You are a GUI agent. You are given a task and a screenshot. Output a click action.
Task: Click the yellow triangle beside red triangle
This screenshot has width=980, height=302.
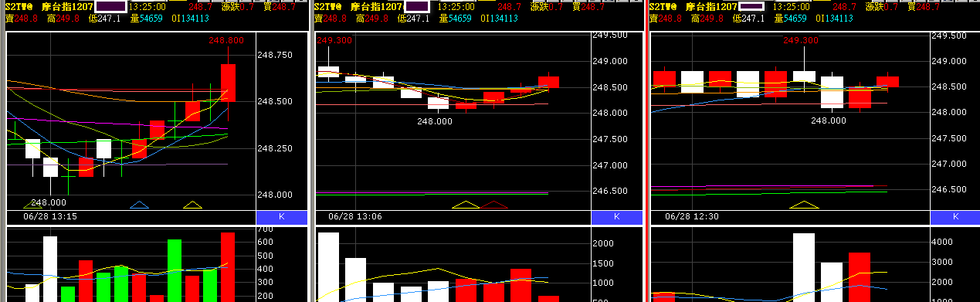point(466,205)
